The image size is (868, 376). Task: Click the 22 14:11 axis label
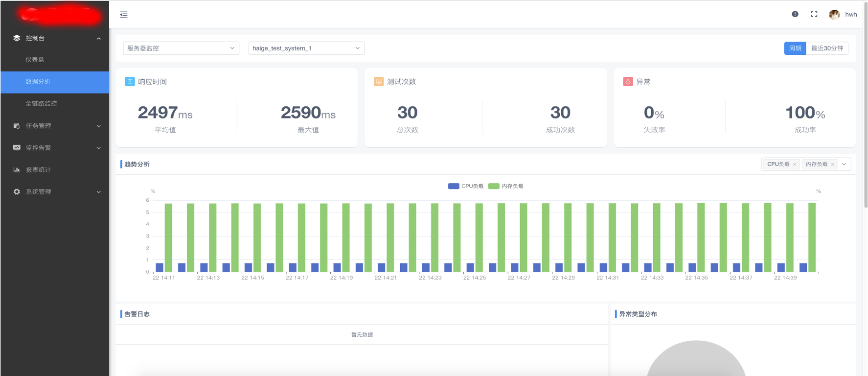[164, 278]
